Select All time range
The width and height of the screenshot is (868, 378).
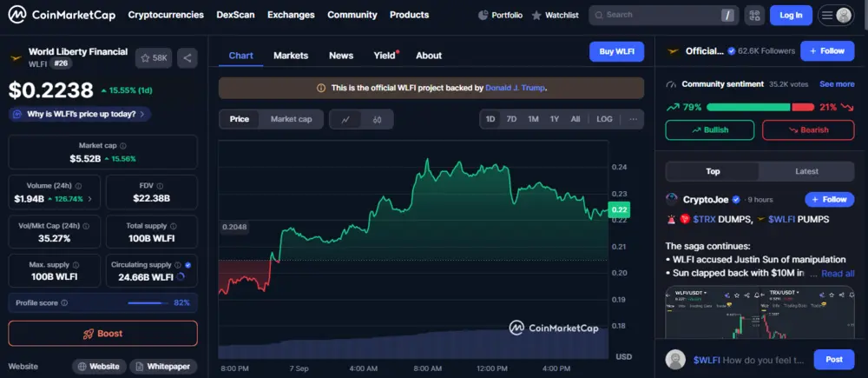point(575,119)
